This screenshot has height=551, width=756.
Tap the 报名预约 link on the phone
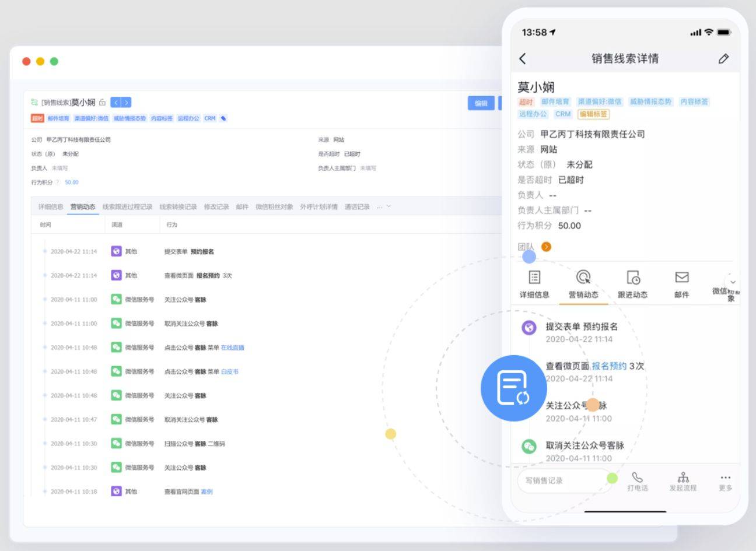pyautogui.click(x=609, y=366)
